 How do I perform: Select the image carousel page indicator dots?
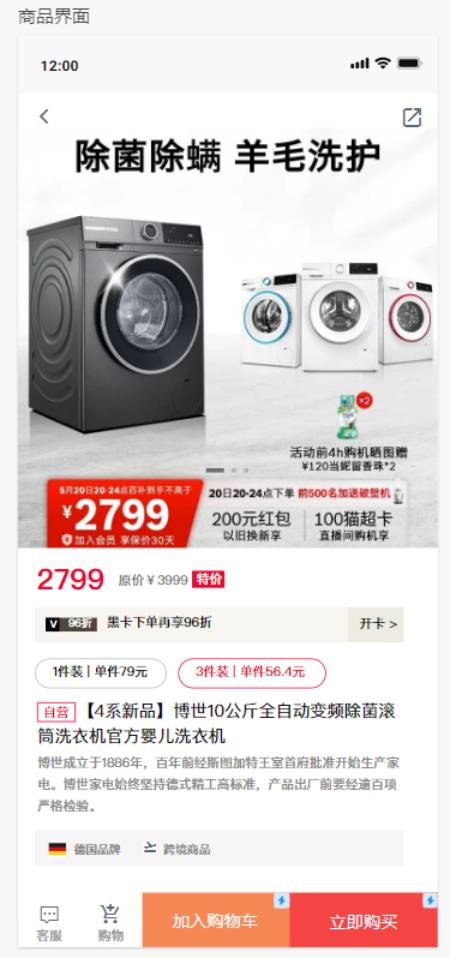(x=227, y=470)
